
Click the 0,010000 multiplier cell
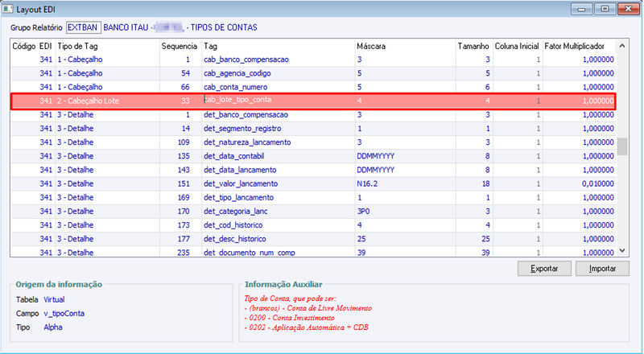[x=579, y=183]
